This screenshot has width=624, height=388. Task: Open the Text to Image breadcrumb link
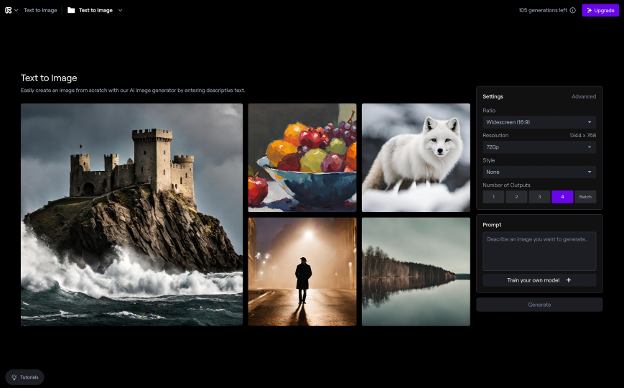[x=40, y=10]
